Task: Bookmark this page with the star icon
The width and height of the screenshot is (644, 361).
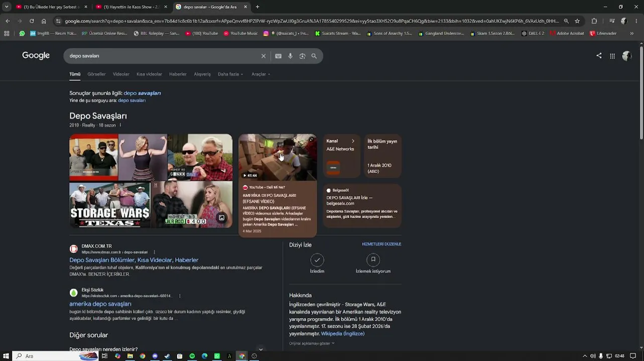Action: click(577, 21)
